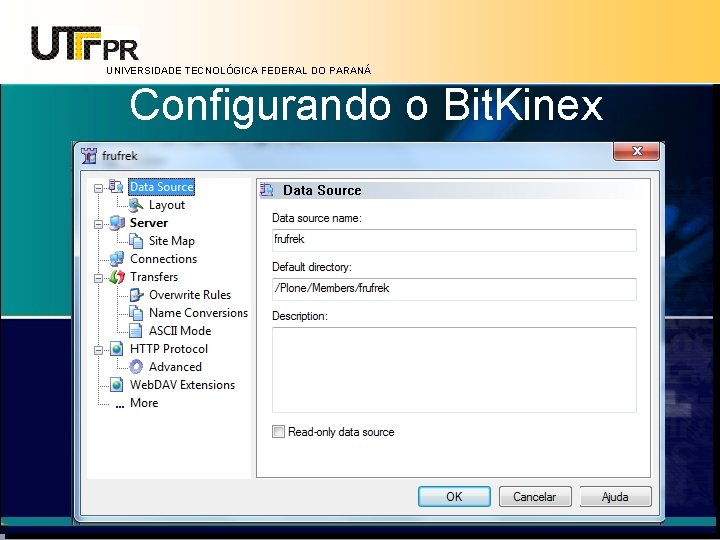Click 'Universidade Tecnológica Federal do Paraná' text
Screen dimensions: 720x540
click(x=238, y=71)
